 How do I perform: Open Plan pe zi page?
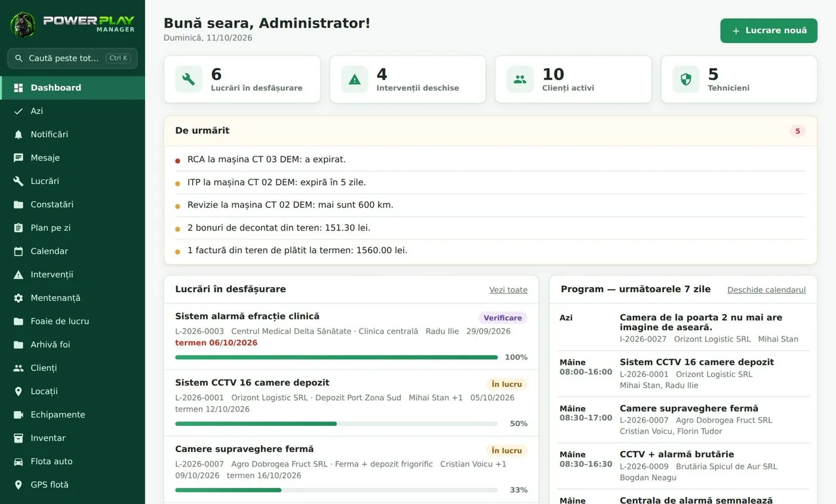pos(72,228)
